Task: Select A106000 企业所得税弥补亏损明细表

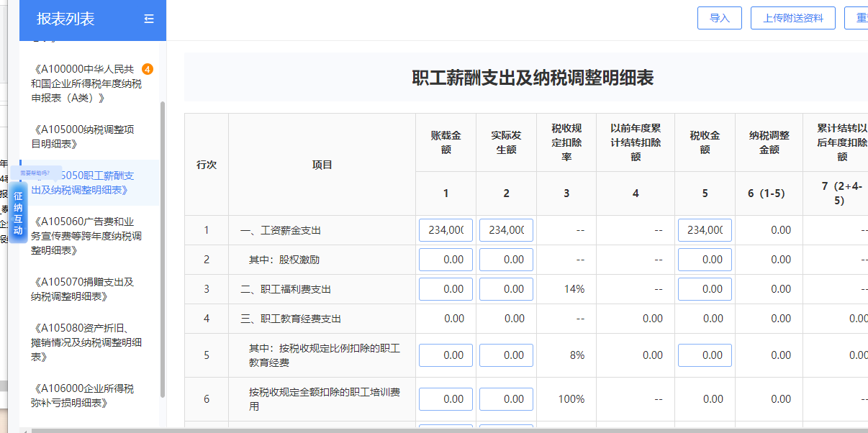Action: [83, 396]
